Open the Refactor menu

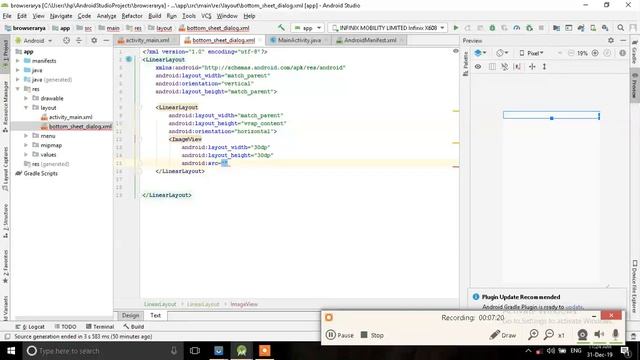tap(132, 16)
